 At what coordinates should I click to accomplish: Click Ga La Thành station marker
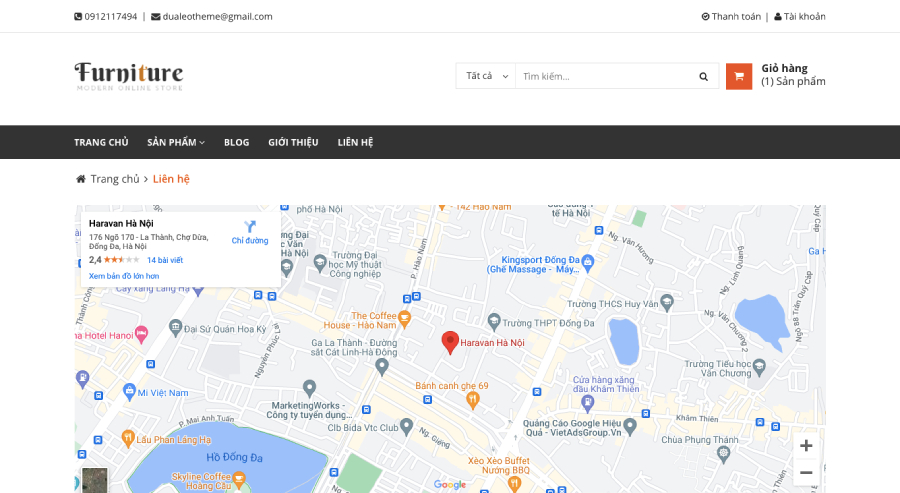[x=382, y=366]
